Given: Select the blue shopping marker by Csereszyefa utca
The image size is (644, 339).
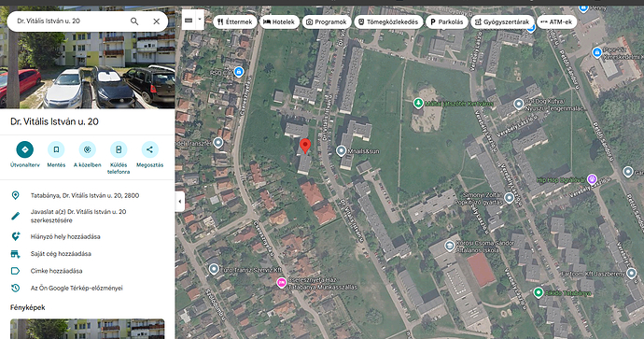Looking at the screenshot, I should click(x=238, y=72).
